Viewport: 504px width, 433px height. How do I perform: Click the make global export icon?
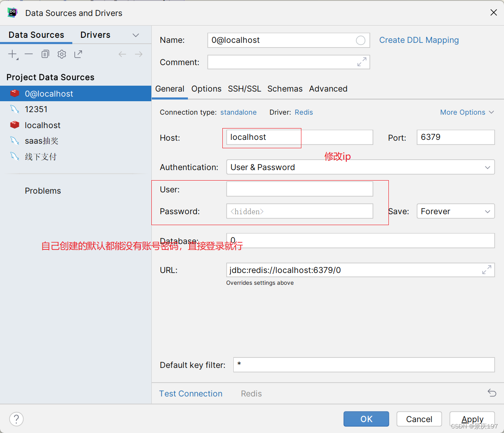78,54
